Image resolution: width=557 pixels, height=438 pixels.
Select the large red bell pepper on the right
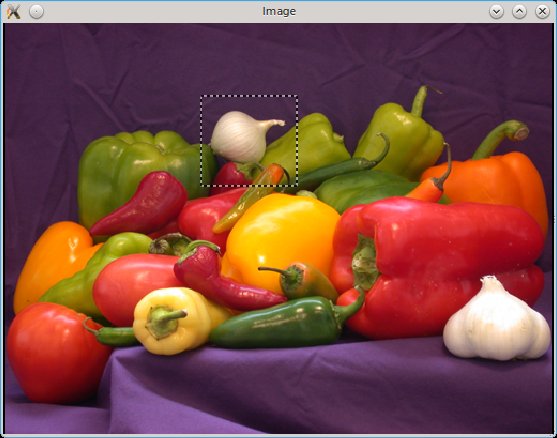437,266
